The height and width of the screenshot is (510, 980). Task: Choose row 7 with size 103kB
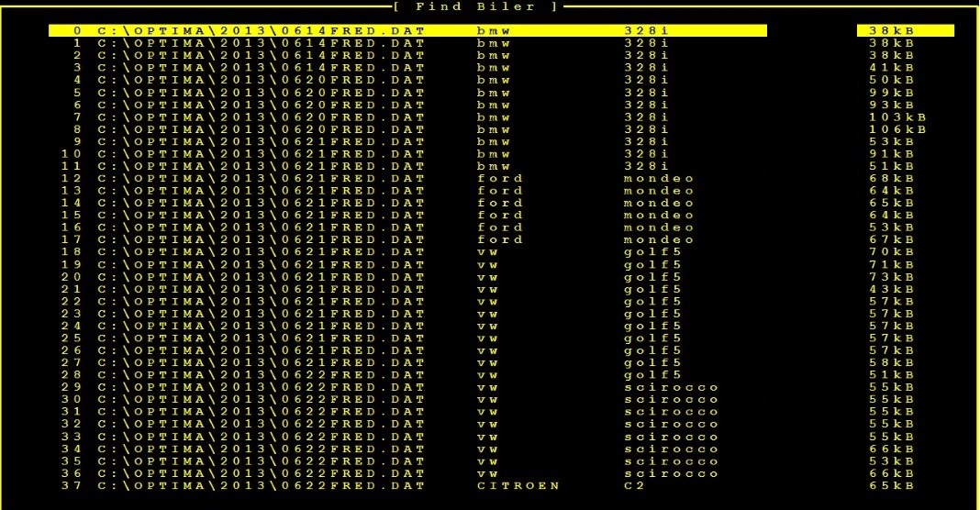407,116
